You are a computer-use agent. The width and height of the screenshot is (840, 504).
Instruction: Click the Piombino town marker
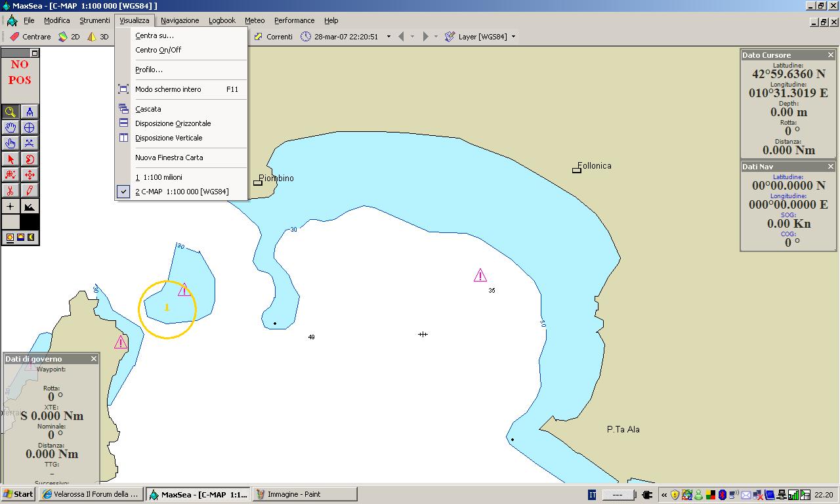pos(258,182)
